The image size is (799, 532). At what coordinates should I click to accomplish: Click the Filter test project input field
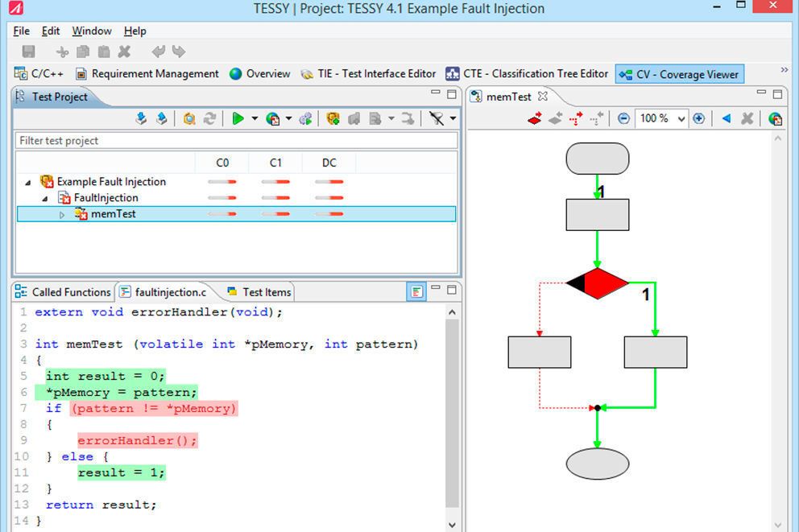point(236,141)
